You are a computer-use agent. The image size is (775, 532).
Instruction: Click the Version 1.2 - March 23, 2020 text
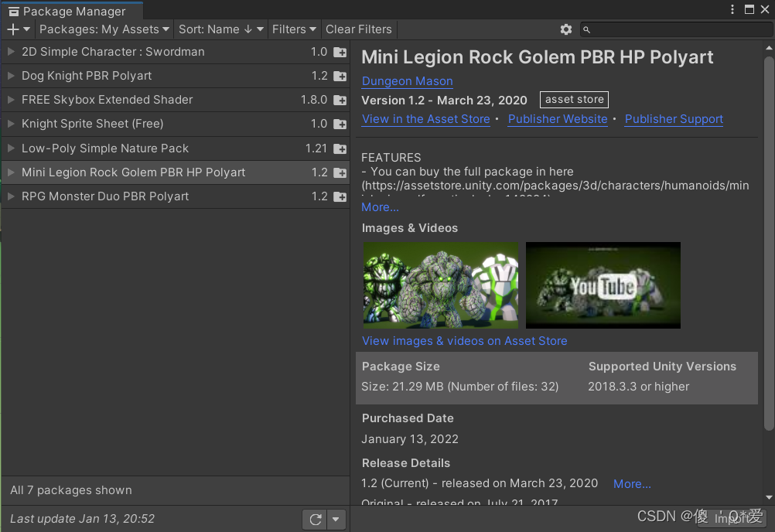click(444, 101)
